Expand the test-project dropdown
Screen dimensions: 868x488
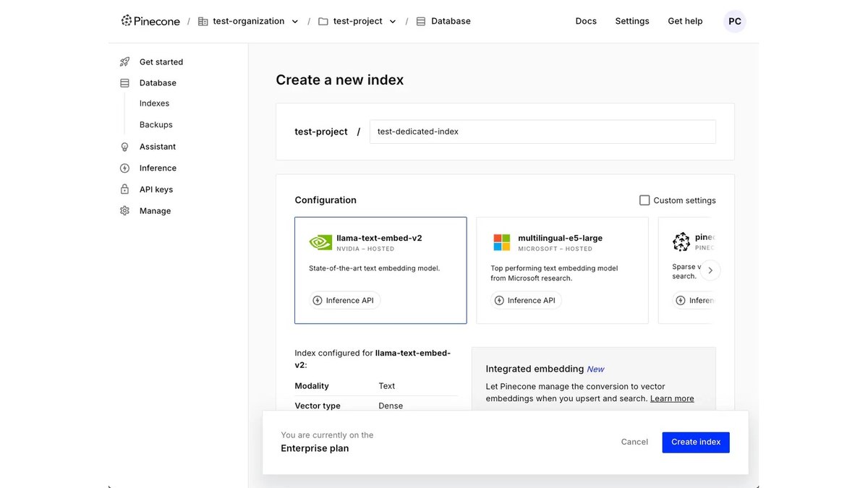pyautogui.click(x=393, y=22)
